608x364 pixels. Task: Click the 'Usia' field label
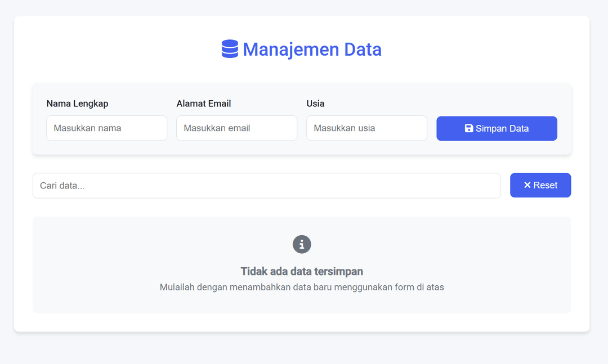pyautogui.click(x=315, y=104)
